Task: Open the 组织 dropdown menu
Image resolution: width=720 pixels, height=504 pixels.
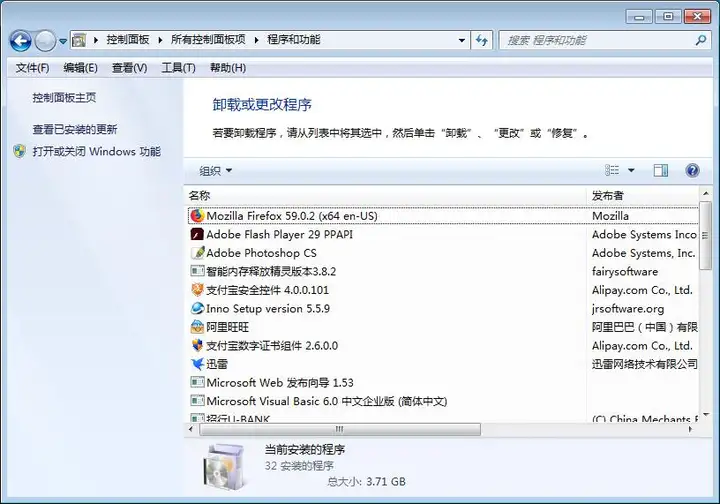Action: (215, 171)
